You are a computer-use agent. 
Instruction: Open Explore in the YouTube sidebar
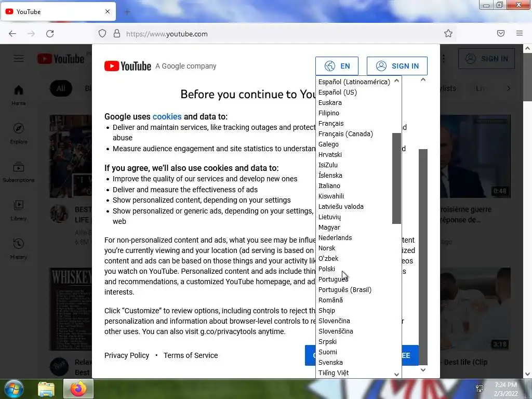(19, 134)
